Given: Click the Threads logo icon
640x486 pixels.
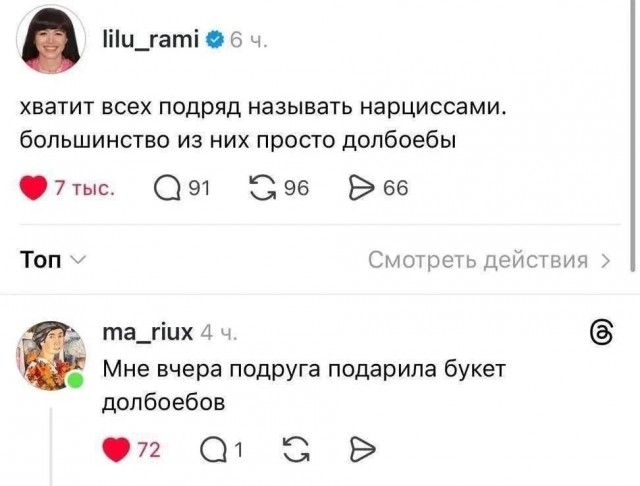Looking at the screenshot, I should pyautogui.click(x=602, y=333).
